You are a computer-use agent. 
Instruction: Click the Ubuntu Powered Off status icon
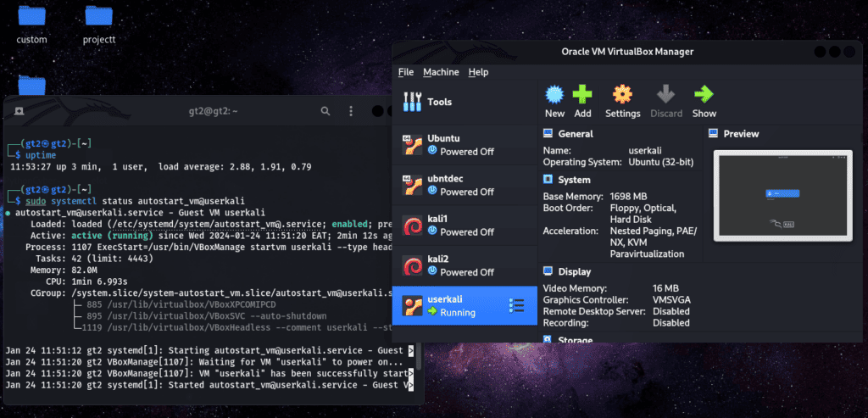tap(432, 151)
